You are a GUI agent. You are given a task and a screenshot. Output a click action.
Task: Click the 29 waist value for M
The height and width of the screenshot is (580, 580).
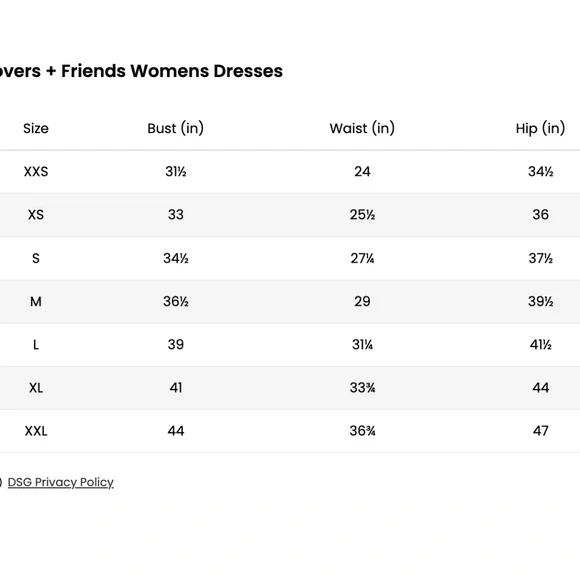click(x=362, y=301)
